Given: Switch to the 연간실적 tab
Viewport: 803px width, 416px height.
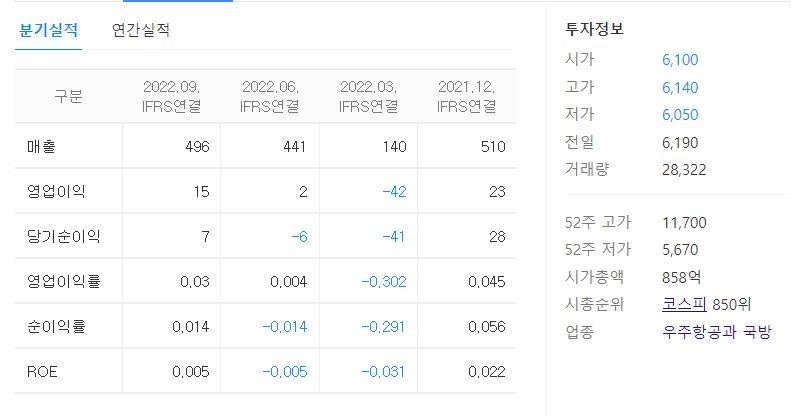Looking at the screenshot, I should (141, 30).
